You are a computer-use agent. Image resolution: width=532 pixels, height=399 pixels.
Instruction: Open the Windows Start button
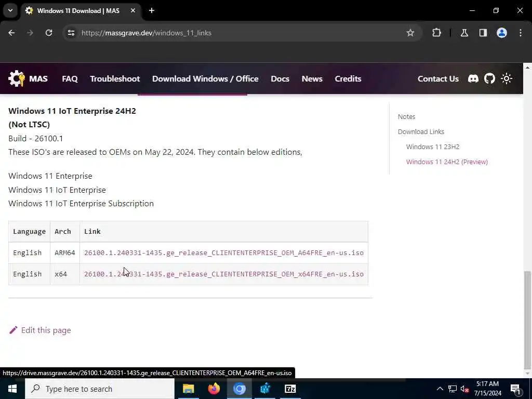pyautogui.click(x=12, y=389)
